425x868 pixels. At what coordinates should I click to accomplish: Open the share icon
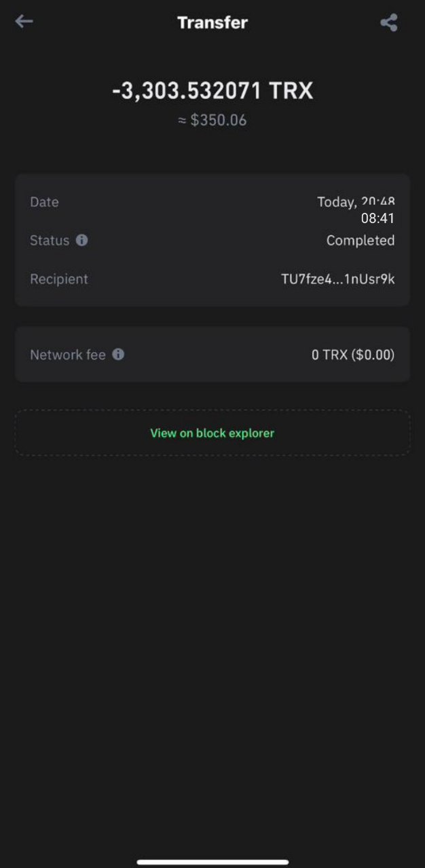388,22
